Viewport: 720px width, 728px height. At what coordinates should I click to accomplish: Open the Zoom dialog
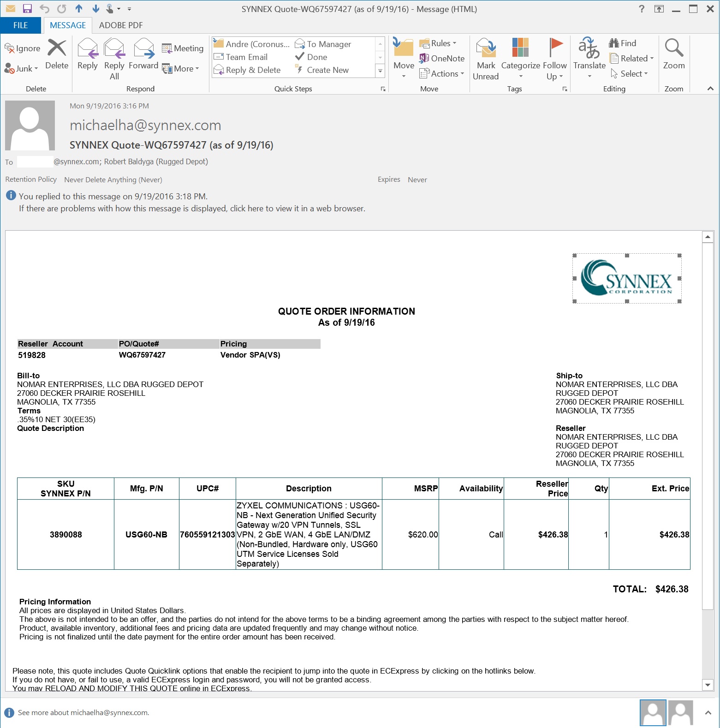click(674, 54)
